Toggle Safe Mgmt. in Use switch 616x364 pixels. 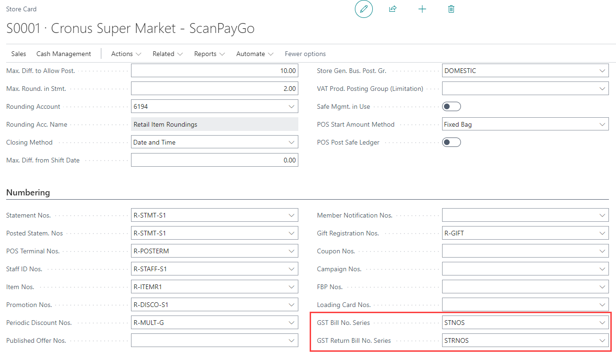452,106
